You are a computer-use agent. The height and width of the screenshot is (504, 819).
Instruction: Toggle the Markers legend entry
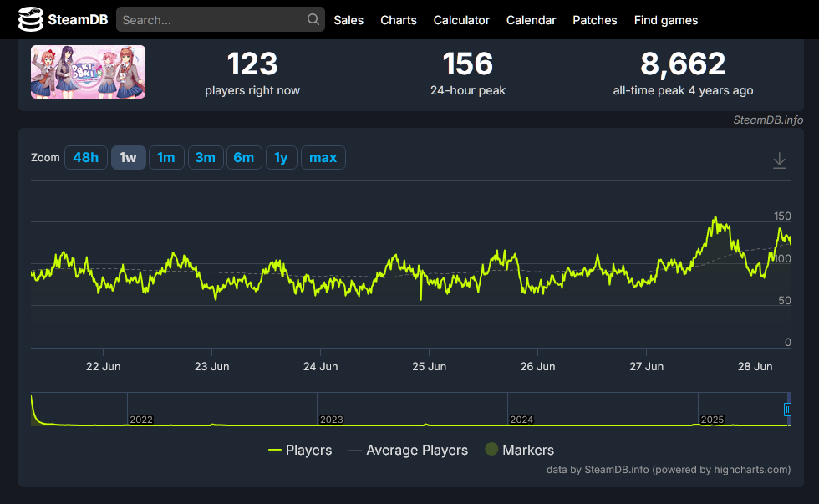point(520,450)
